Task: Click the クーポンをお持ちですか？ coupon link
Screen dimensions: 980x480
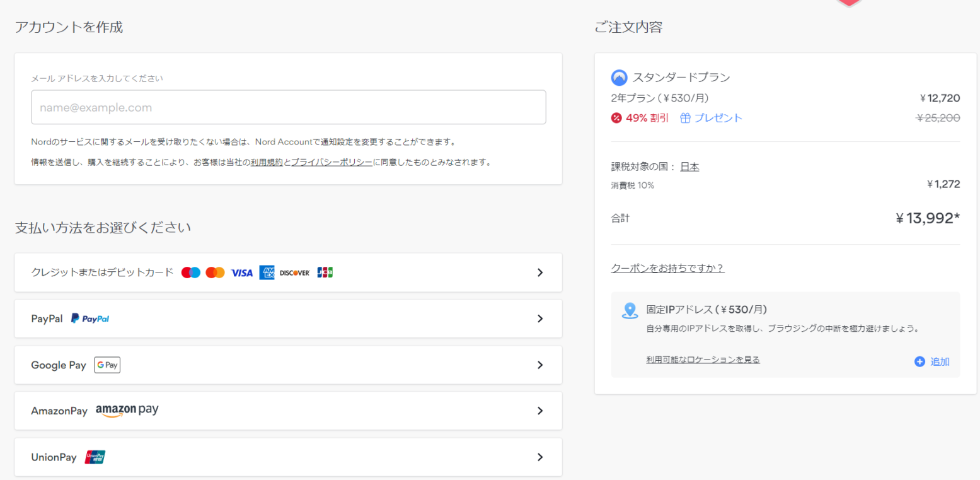Action: click(667, 268)
